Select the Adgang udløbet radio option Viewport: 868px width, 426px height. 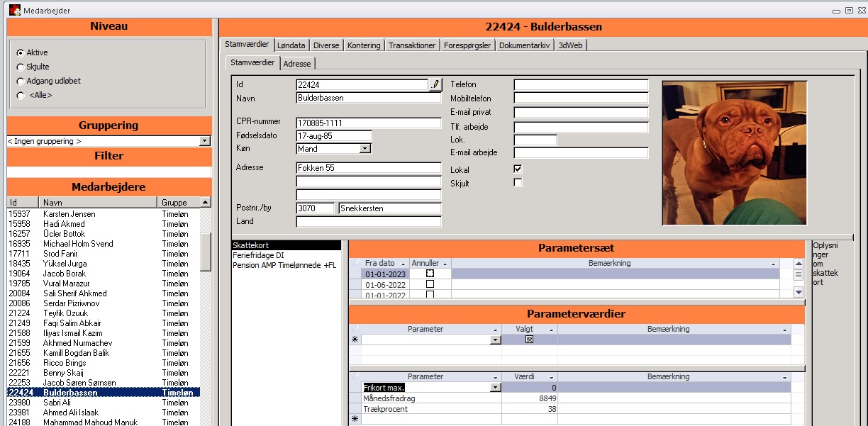click(20, 81)
